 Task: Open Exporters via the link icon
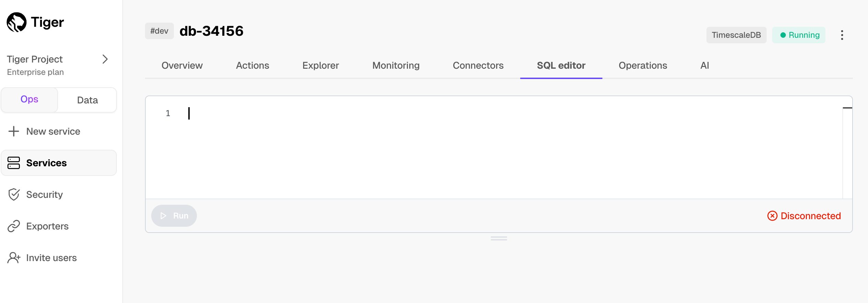[14, 226]
